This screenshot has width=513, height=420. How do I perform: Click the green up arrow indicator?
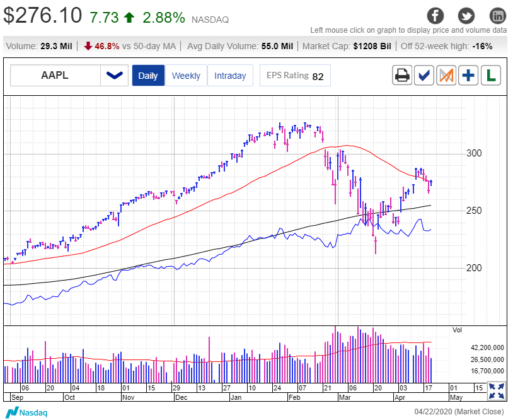(130, 18)
